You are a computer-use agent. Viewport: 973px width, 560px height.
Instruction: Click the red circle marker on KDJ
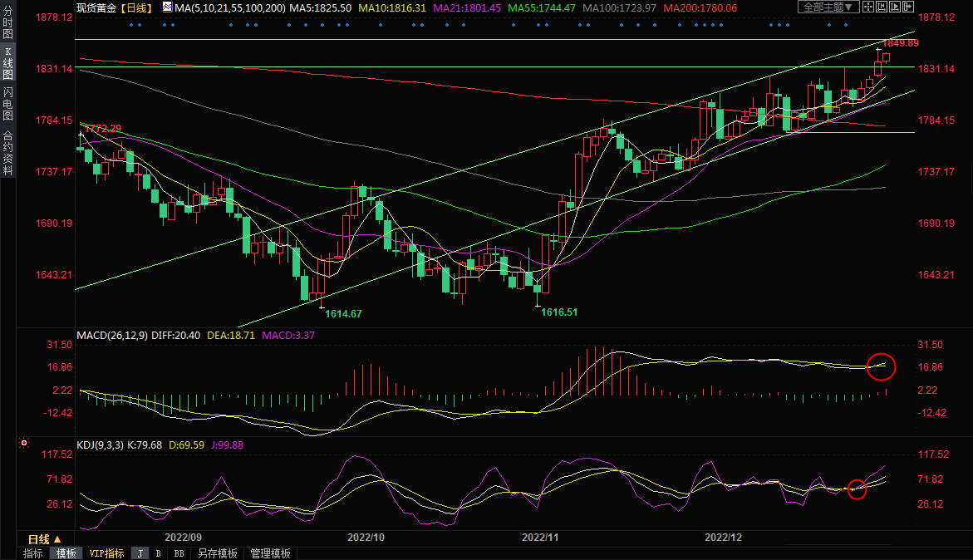pyautogui.click(x=857, y=489)
